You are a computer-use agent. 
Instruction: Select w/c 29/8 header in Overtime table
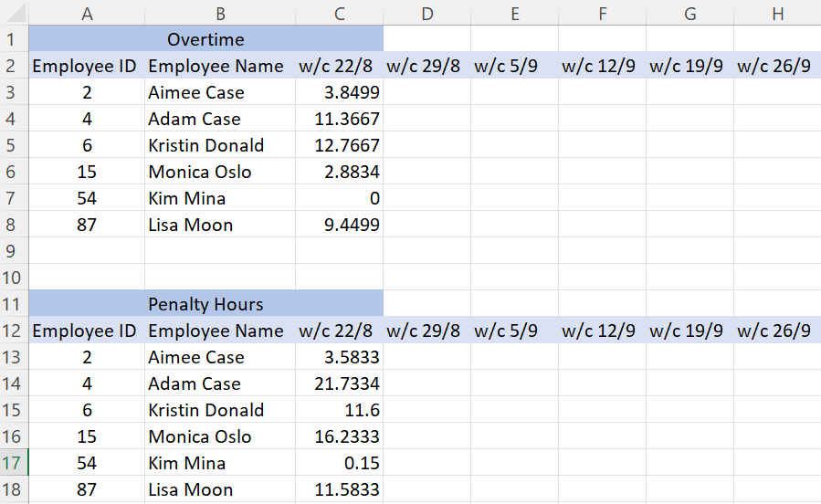click(x=426, y=66)
